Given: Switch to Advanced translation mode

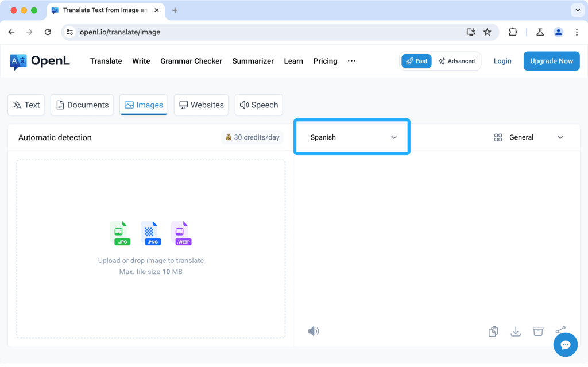Looking at the screenshot, I should tap(457, 61).
